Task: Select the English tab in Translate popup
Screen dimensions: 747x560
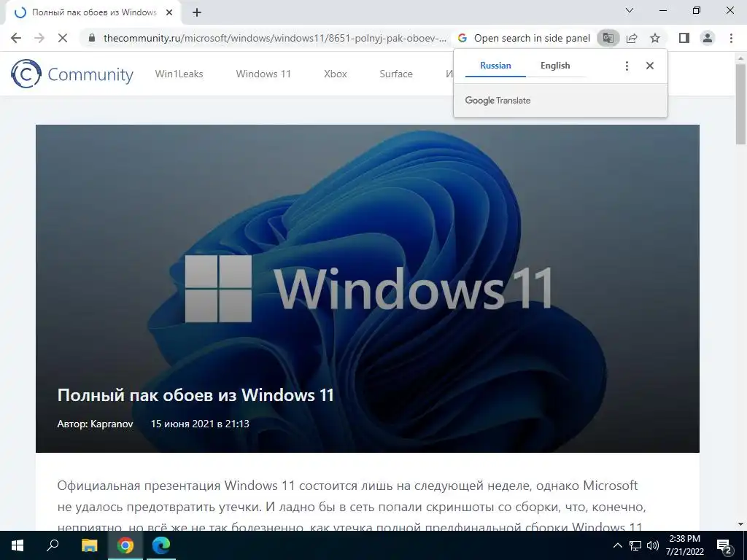Action: pos(555,66)
